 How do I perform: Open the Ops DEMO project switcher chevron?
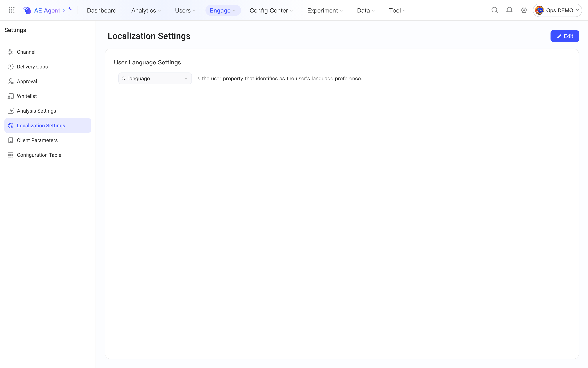[x=577, y=10]
